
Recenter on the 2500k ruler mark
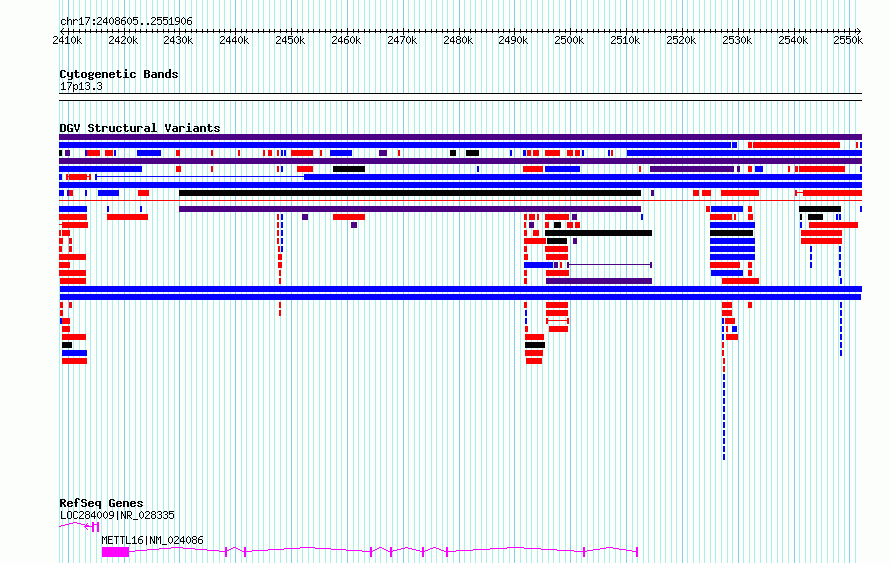[569, 40]
